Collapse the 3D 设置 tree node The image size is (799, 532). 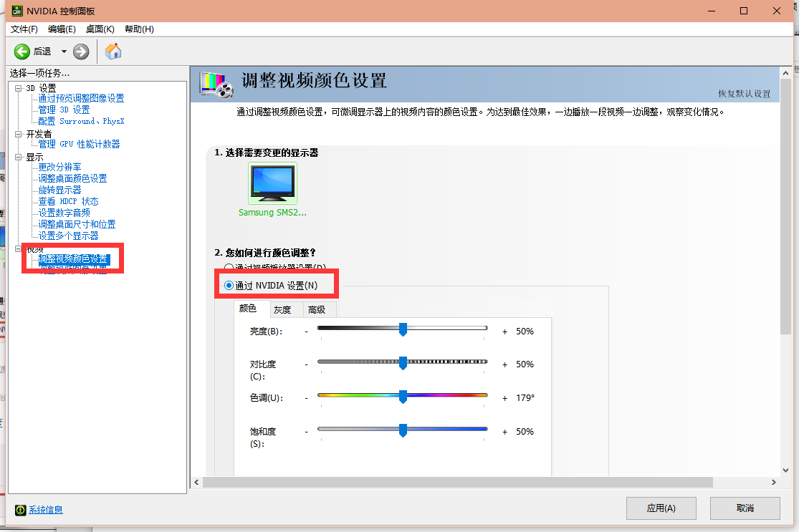[19, 88]
